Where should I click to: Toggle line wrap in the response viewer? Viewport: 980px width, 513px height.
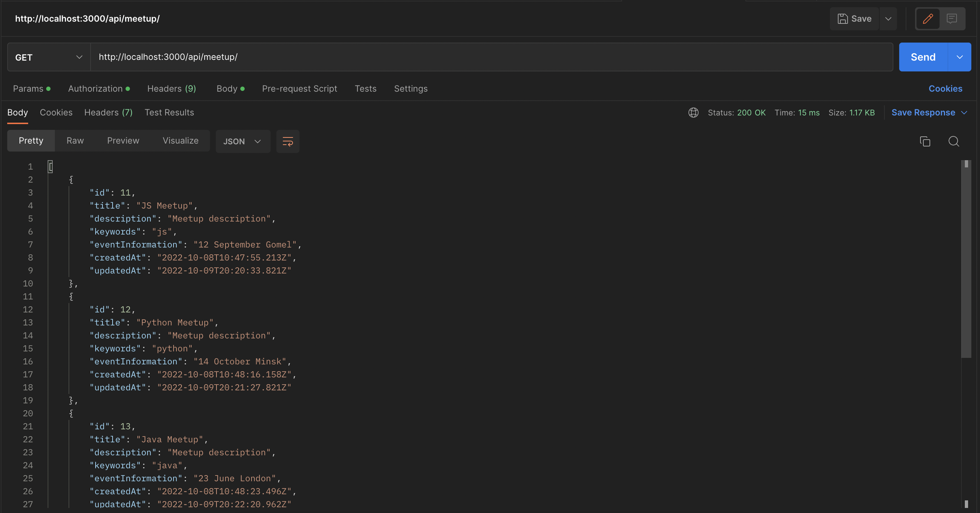click(288, 141)
